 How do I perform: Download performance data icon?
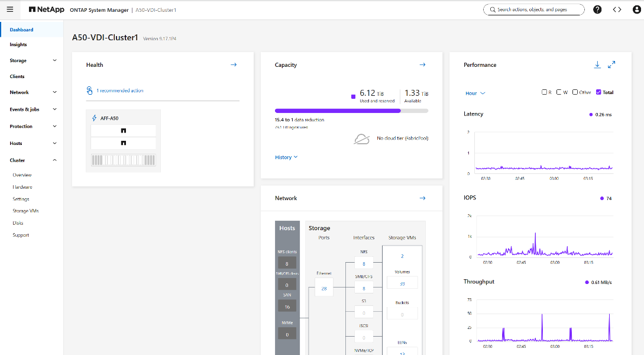click(597, 64)
